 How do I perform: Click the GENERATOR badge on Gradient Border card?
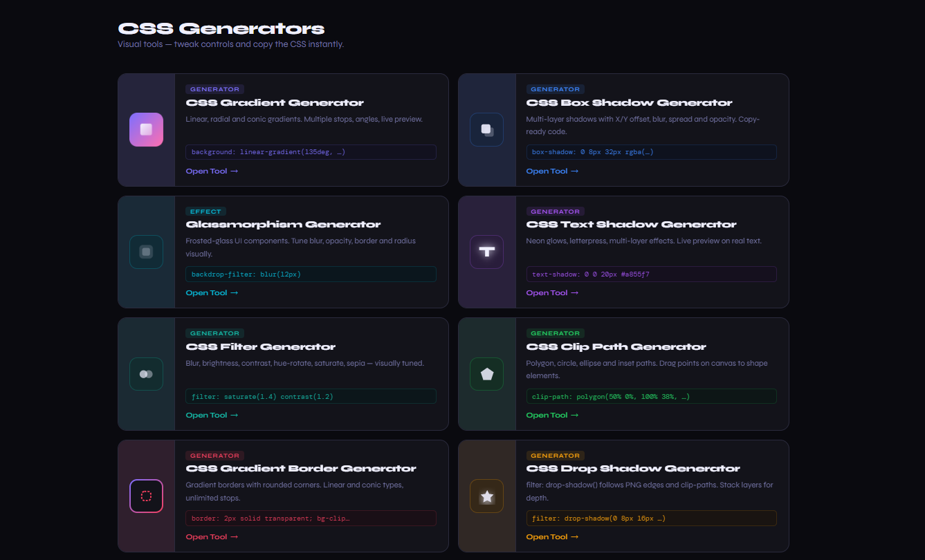[214, 456]
